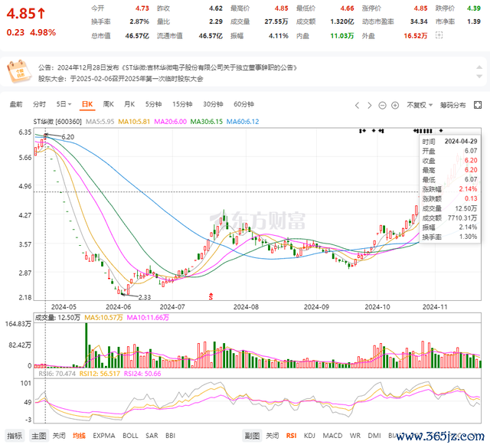
Task: Switch to 60分钟 chart tab
Action: point(243,104)
